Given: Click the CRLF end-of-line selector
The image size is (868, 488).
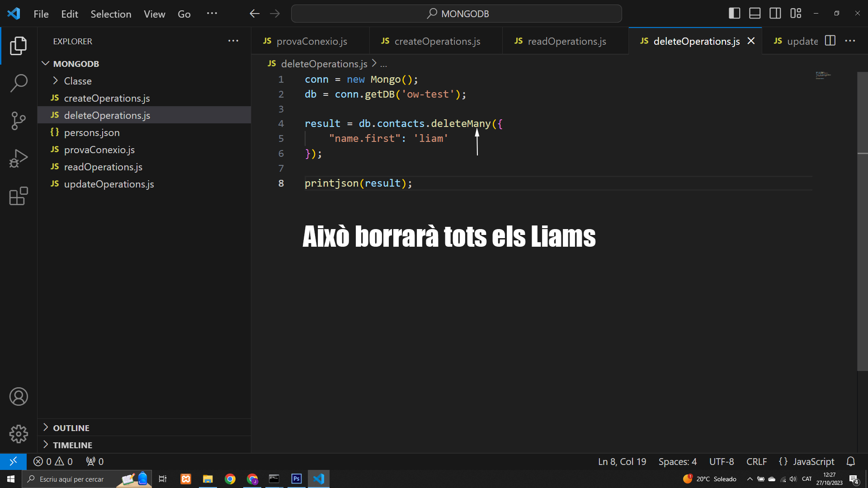Looking at the screenshot, I should [x=756, y=461].
